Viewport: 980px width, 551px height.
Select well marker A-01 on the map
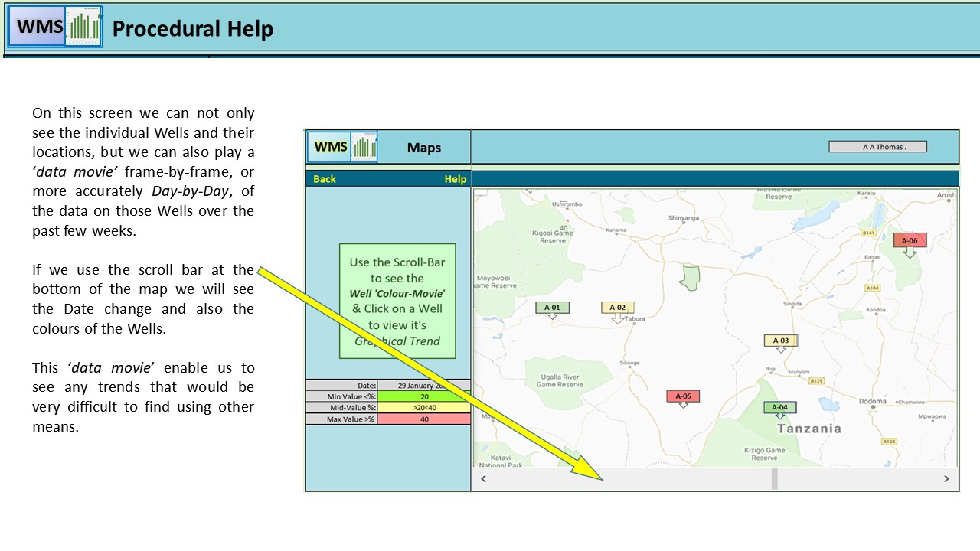coord(552,308)
